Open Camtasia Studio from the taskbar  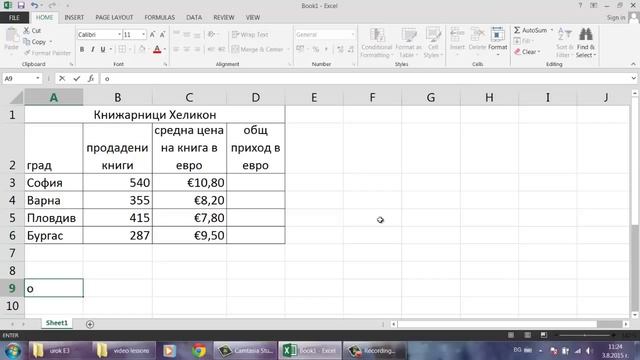(x=245, y=351)
